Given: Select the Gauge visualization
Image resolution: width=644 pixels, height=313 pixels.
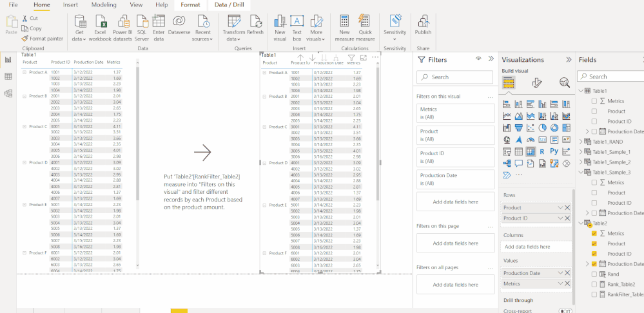Looking at the screenshot, I should 531,140.
